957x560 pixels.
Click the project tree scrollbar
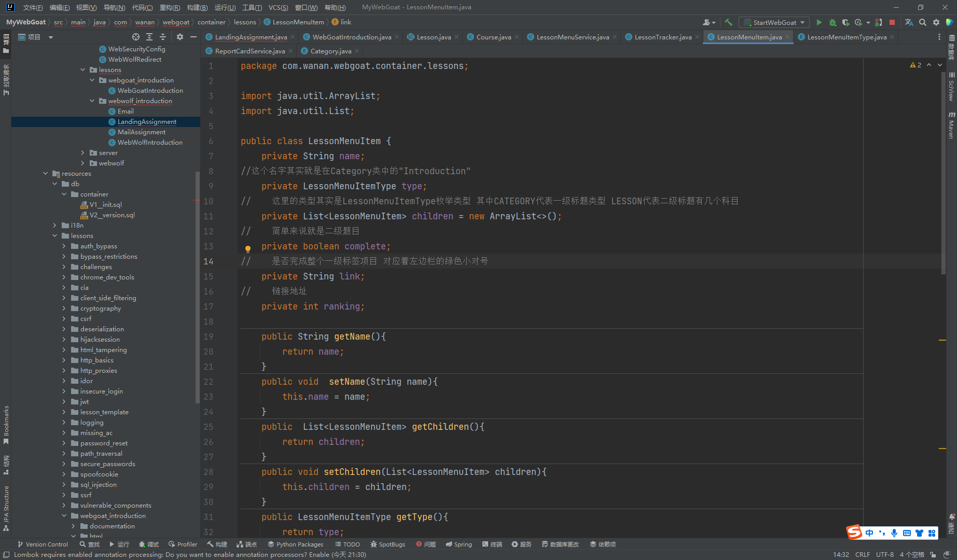click(197, 287)
